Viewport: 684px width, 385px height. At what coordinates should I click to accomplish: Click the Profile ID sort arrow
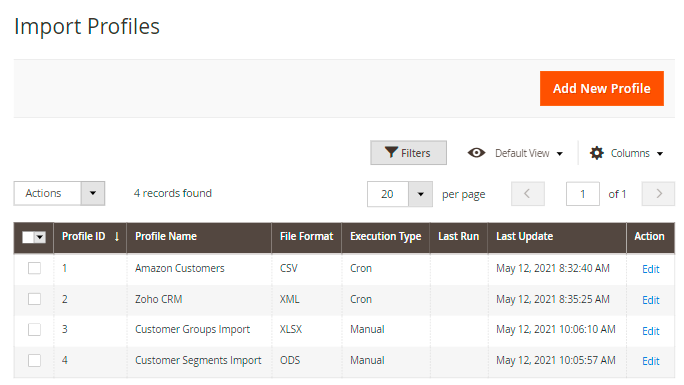tap(116, 236)
